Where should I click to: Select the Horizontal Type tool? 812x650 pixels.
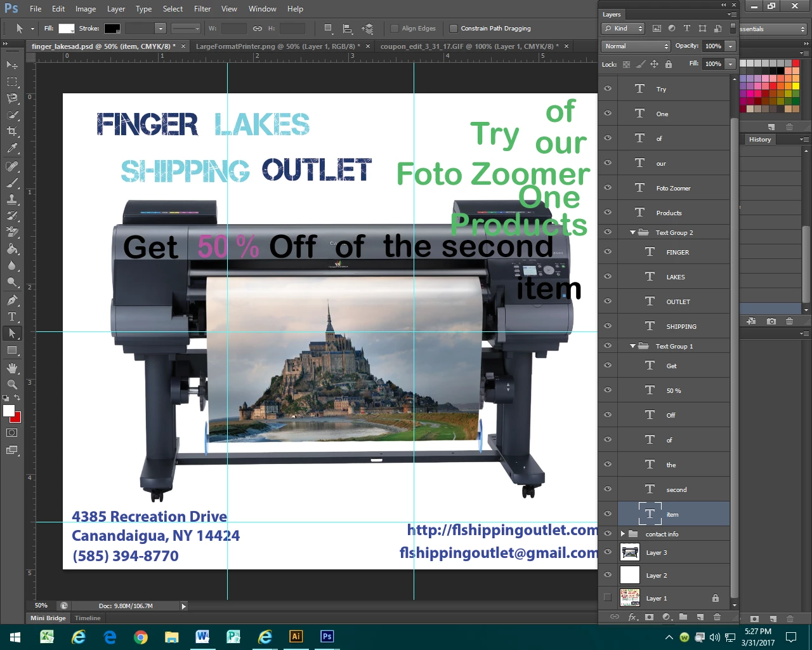pos(12,317)
